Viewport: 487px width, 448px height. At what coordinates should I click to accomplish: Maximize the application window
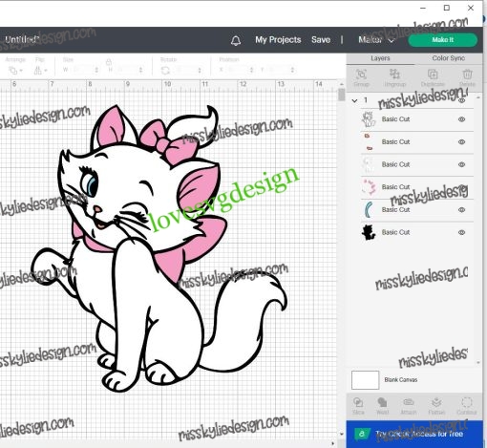point(447,8)
